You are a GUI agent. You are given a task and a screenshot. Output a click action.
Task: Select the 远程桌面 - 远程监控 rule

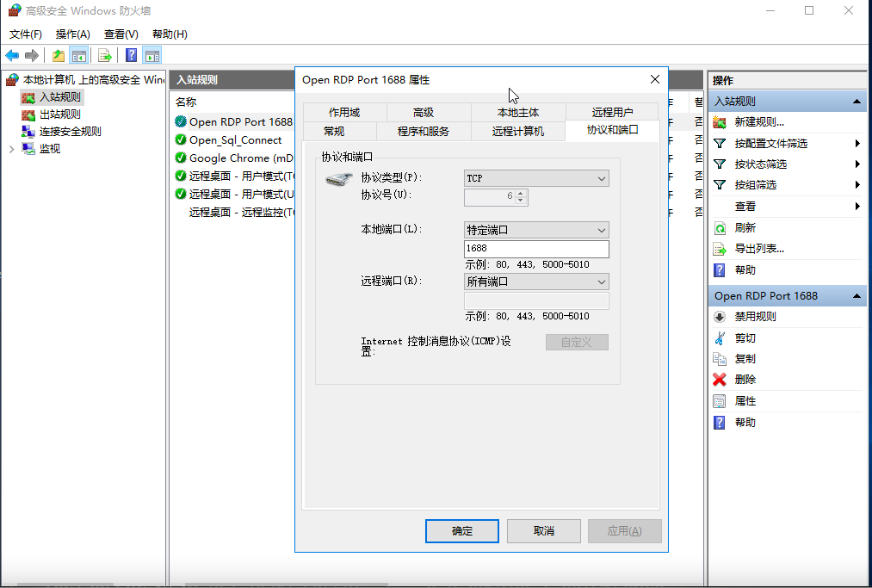tap(233, 212)
